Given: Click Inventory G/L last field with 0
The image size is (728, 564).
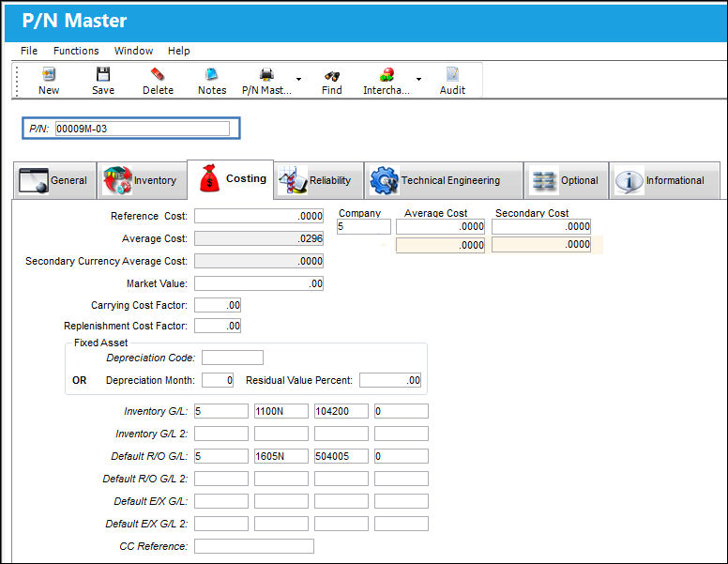Looking at the screenshot, I should pos(402,411).
